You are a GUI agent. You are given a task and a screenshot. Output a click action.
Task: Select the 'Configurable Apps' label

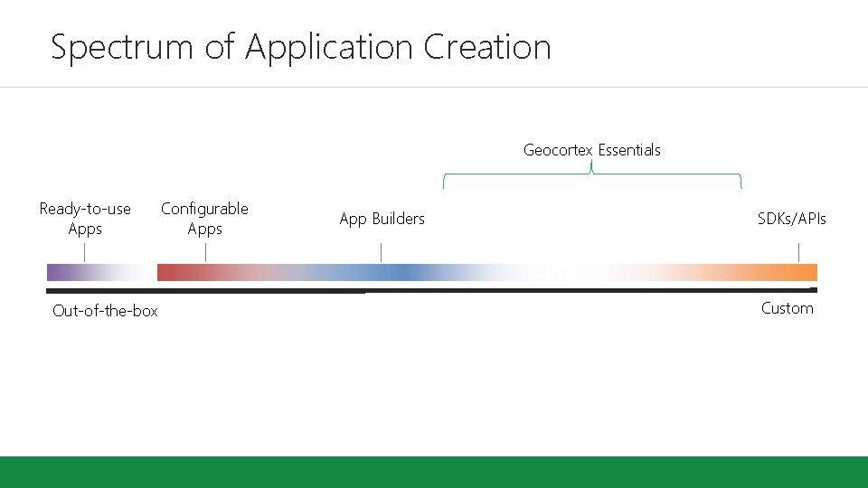pos(204,219)
